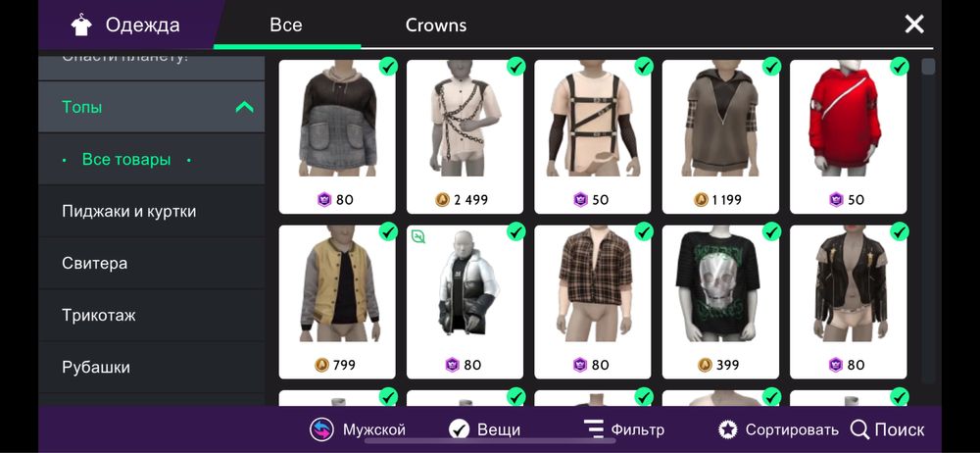Toggle the green checkmark on skull t-shirt item
980x453 pixels.
771,231
